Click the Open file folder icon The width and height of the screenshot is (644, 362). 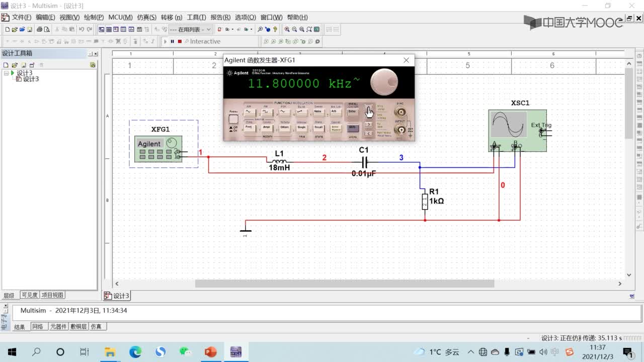coord(15,30)
